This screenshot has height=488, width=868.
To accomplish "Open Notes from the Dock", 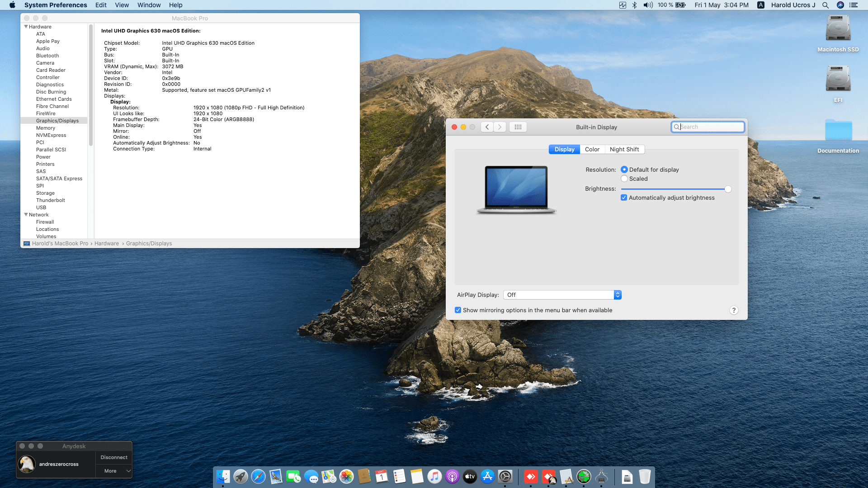I will 417,476.
